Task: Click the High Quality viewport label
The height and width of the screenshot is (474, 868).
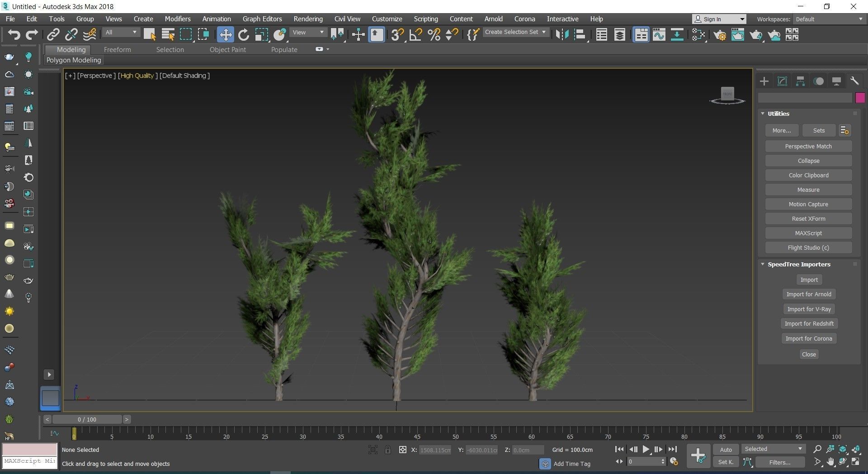Action: click(137, 76)
